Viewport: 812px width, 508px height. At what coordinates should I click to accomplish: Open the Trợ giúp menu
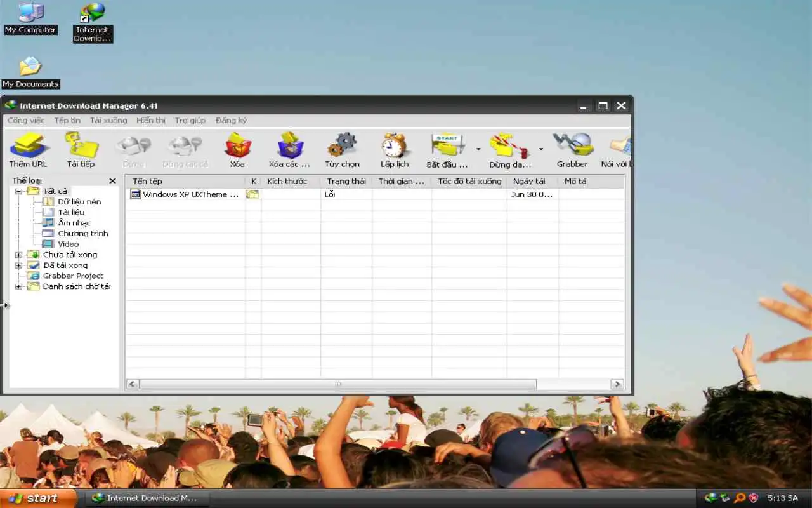pos(190,120)
